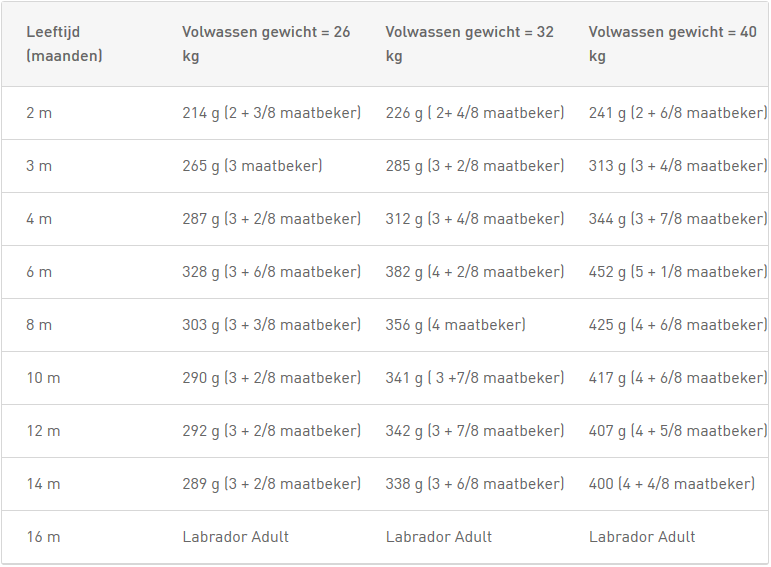Click the 342 g (3 + 7/8 maatbeker) cell
Image resolution: width=771 pixels, height=567 pixels.
[x=474, y=431]
